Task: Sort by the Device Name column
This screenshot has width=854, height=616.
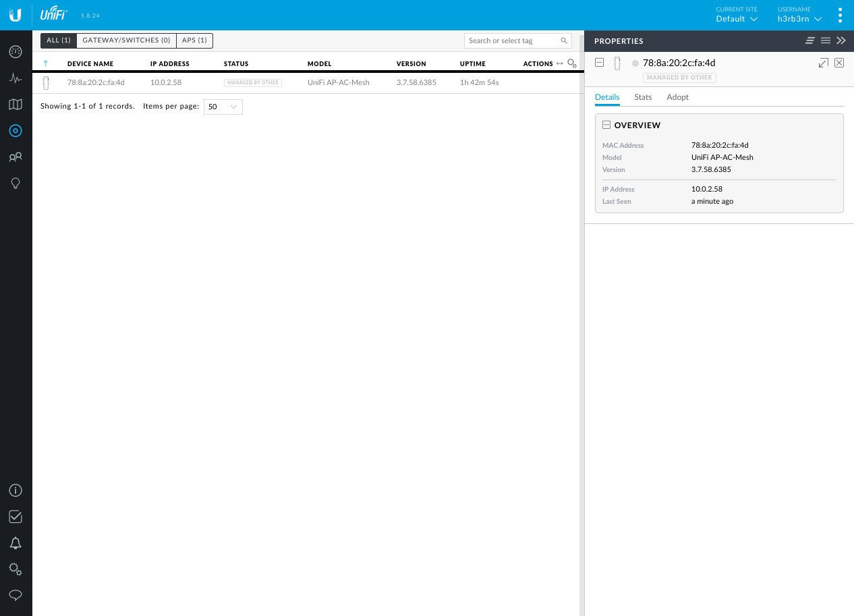Action: 90,64
